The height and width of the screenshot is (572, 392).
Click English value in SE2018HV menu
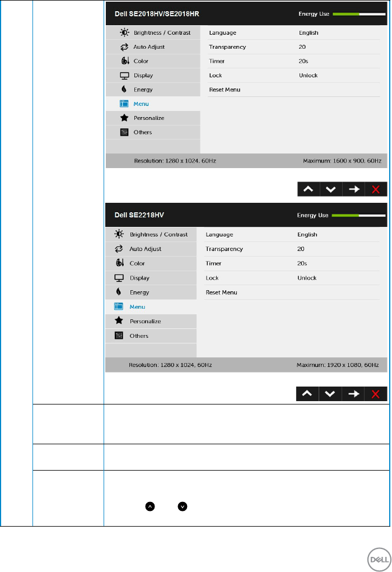(309, 33)
